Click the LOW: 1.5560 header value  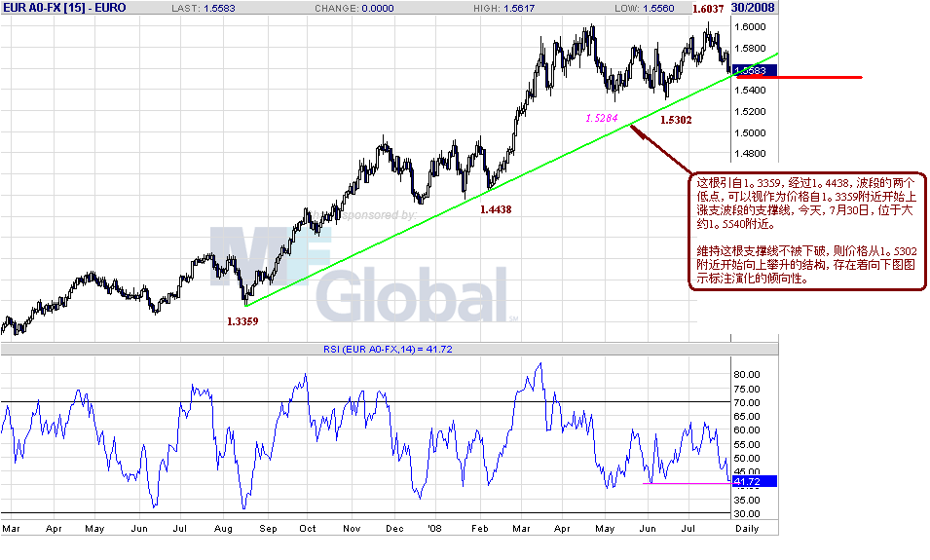645,9
